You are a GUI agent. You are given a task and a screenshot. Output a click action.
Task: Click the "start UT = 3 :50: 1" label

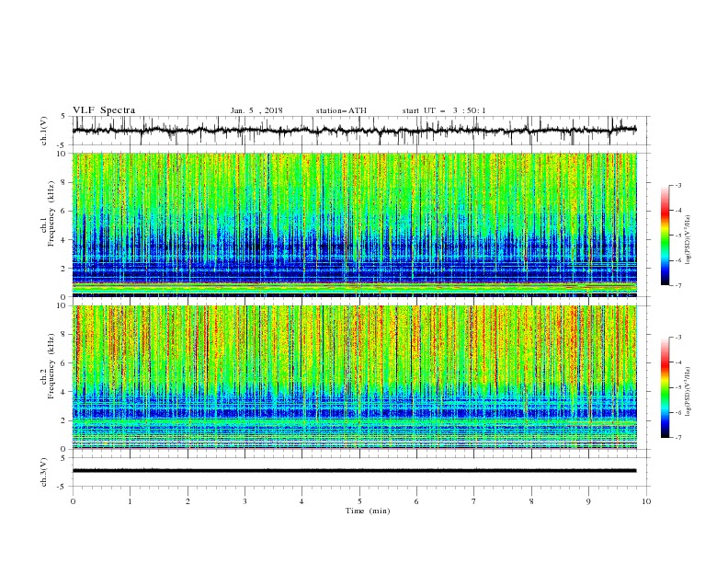(444, 110)
